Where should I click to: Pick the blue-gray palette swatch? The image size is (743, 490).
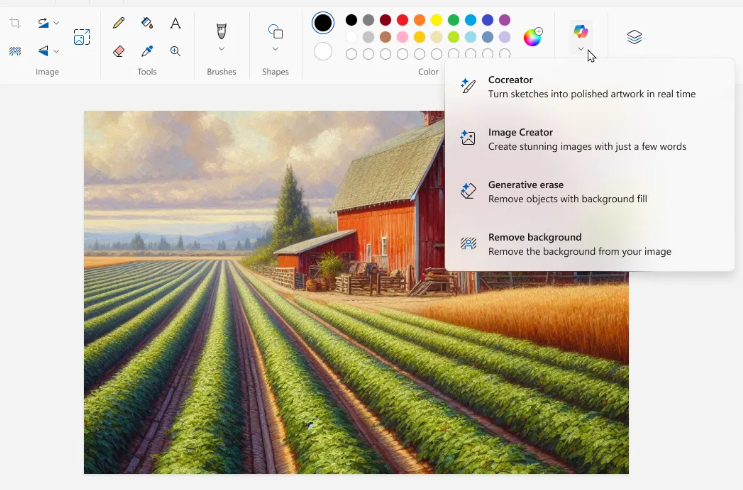[488, 37]
